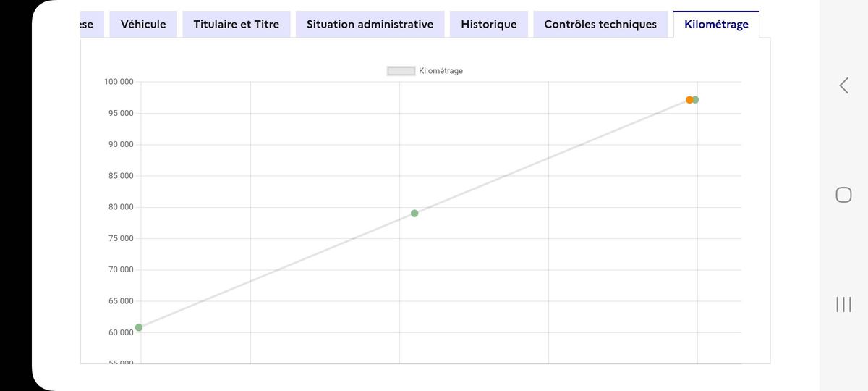Click the 100 000 y-axis label
The width and height of the screenshot is (868, 391).
click(119, 82)
